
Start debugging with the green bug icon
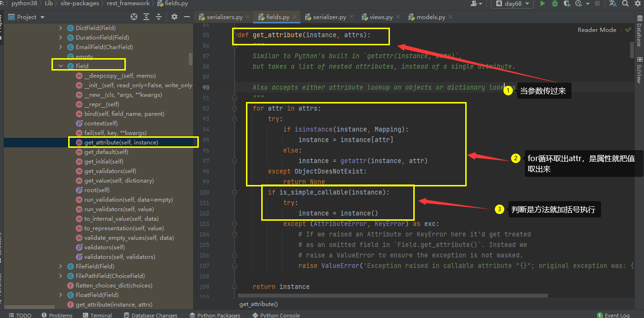click(555, 3)
